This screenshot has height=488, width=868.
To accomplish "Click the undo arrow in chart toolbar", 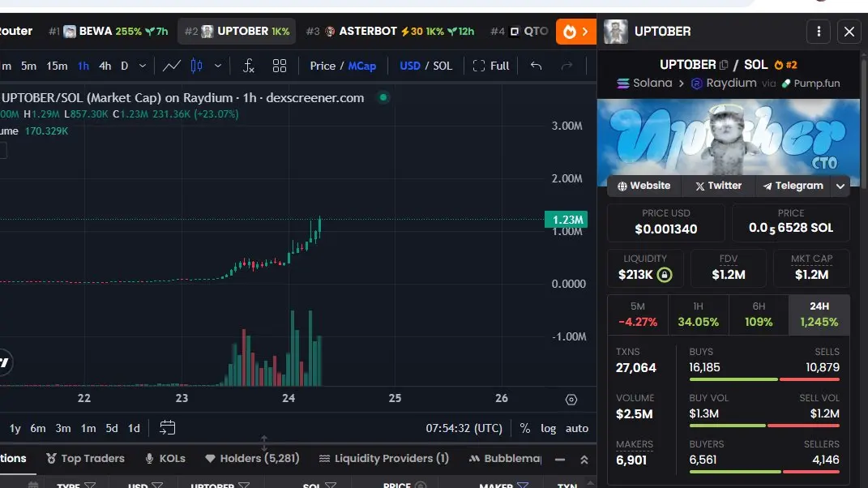I will (536, 66).
